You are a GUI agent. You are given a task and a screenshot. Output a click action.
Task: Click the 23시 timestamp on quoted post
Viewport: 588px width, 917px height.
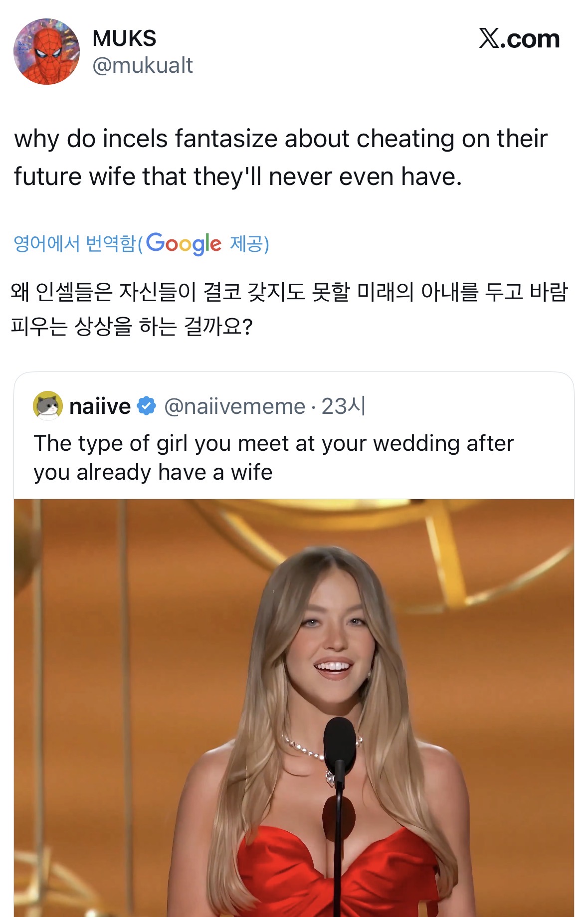click(344, 406)
